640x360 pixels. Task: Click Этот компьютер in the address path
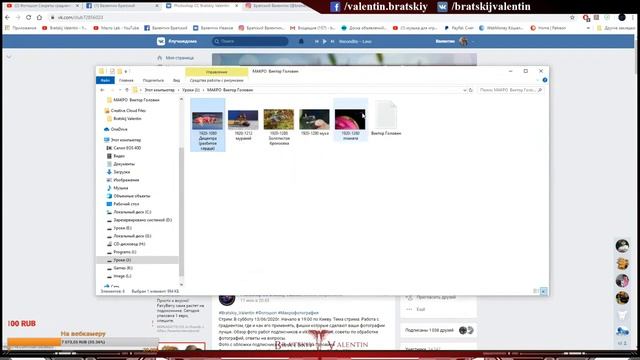point(160,90)
